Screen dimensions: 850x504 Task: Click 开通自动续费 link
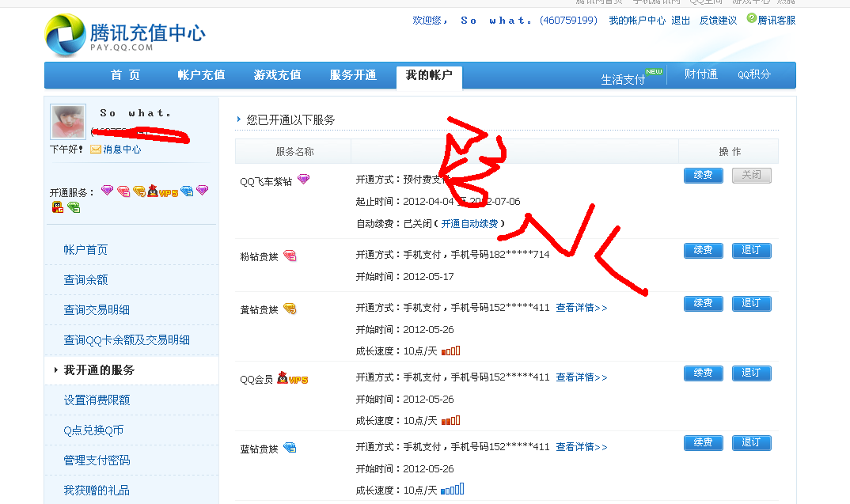click(x=469, y=223)
